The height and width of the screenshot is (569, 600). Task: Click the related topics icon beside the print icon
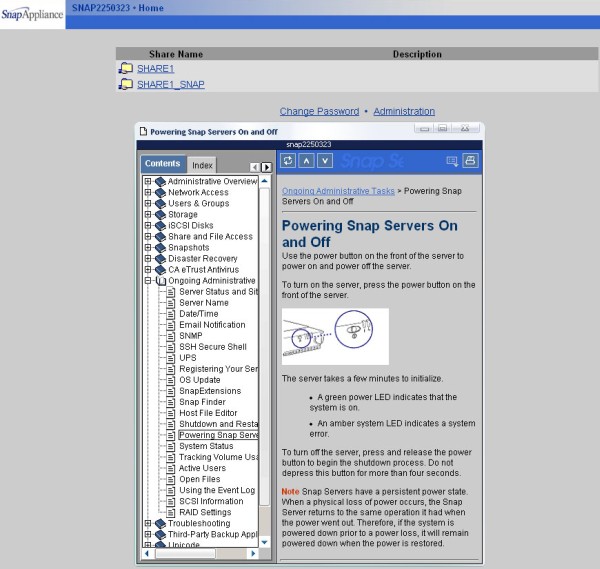click(452, 161)
